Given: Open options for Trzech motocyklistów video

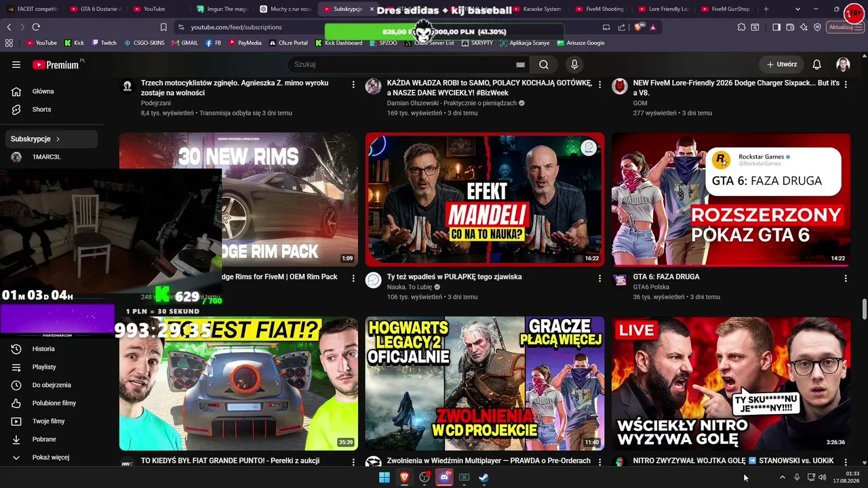Looking at the screenshot, I should [353, 85].
